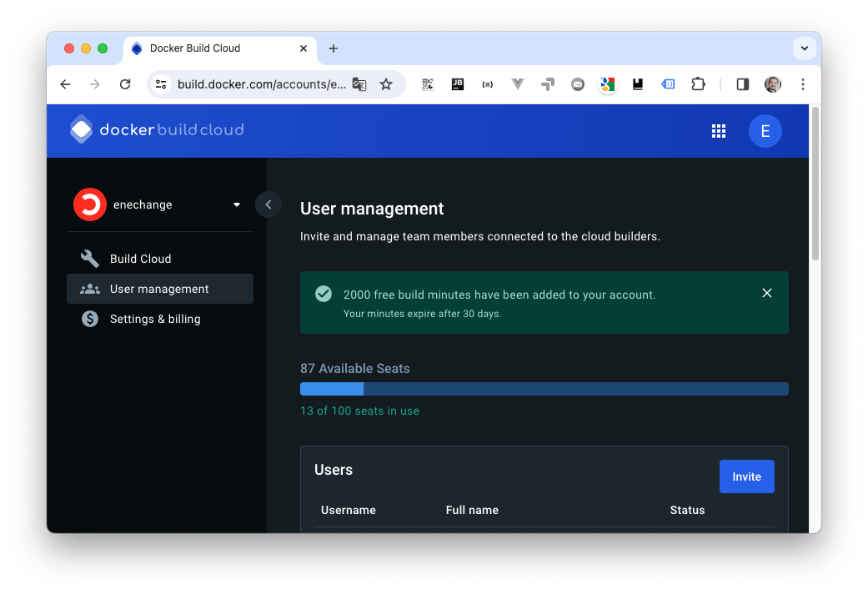The height and width of the screenshot is (595, 868).
Task: Click the User management page heading
Action: coord(372,209)
